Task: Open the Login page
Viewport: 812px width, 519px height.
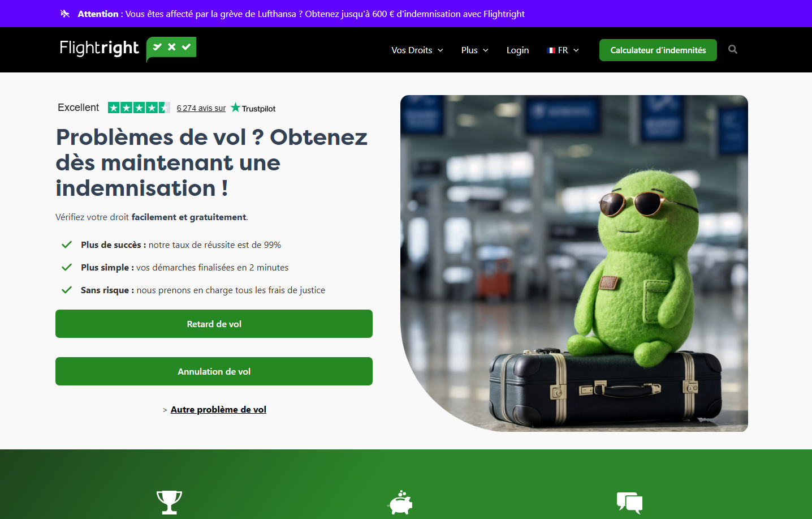Action: click(517, 50)
